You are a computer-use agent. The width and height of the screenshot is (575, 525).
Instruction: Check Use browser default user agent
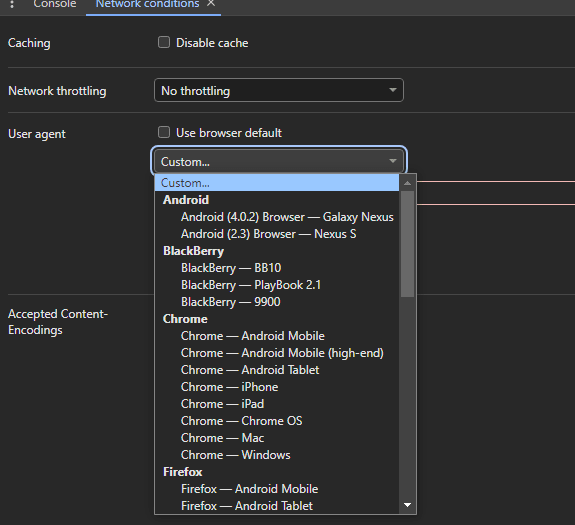point(164,132)
